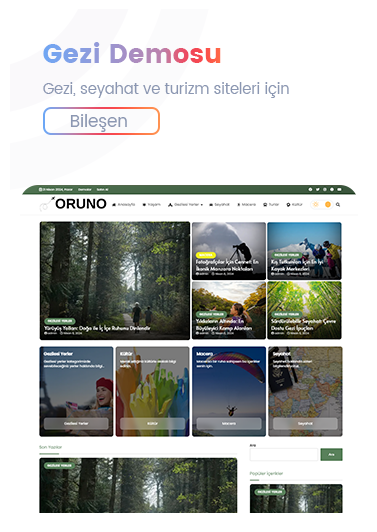This screenshot has height=532, width=377.
Task: Go to the Macera navigation item
Action: coord(246,205)
